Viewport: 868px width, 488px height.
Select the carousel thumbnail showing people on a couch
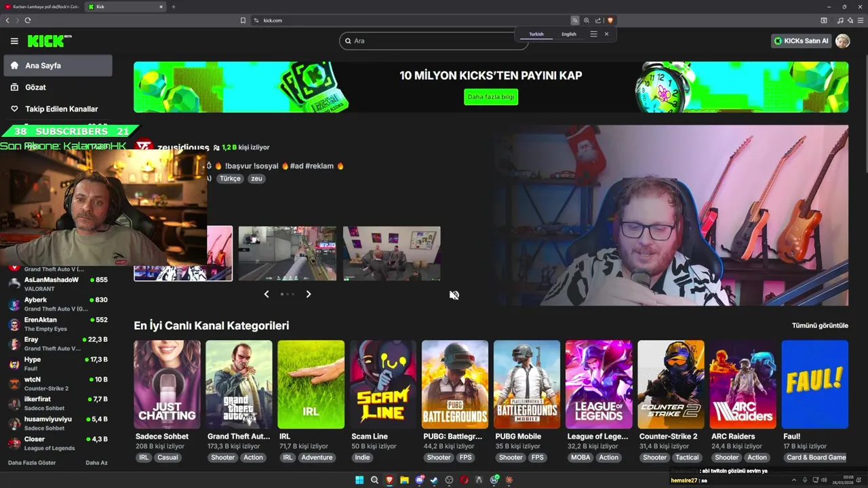(x=391, y=253)
